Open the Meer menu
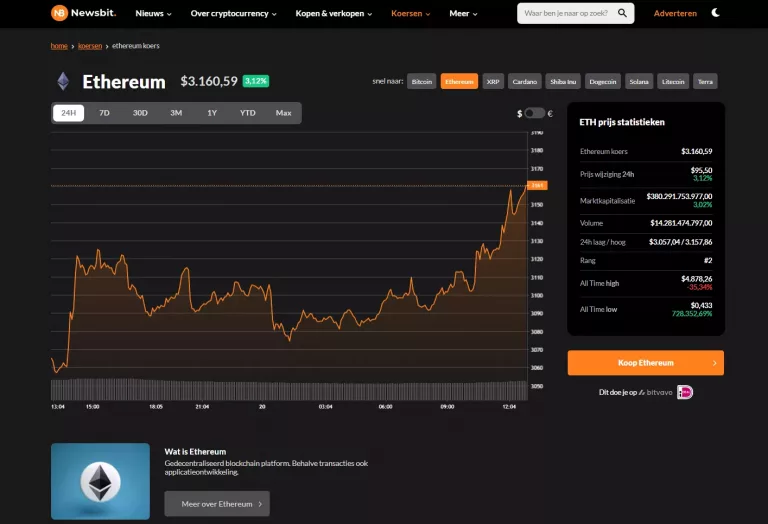The image size is (768, 524). coord(463,14)
